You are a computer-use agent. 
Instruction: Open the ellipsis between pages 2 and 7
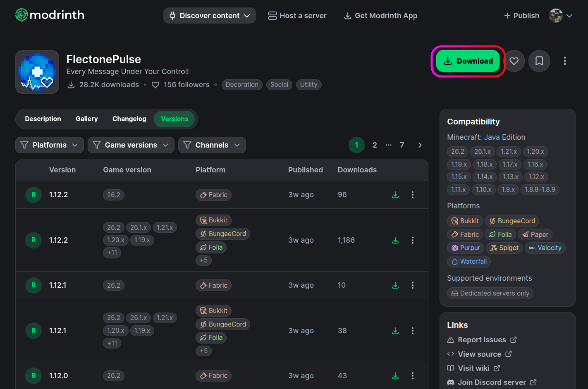(x=389, y=145)
